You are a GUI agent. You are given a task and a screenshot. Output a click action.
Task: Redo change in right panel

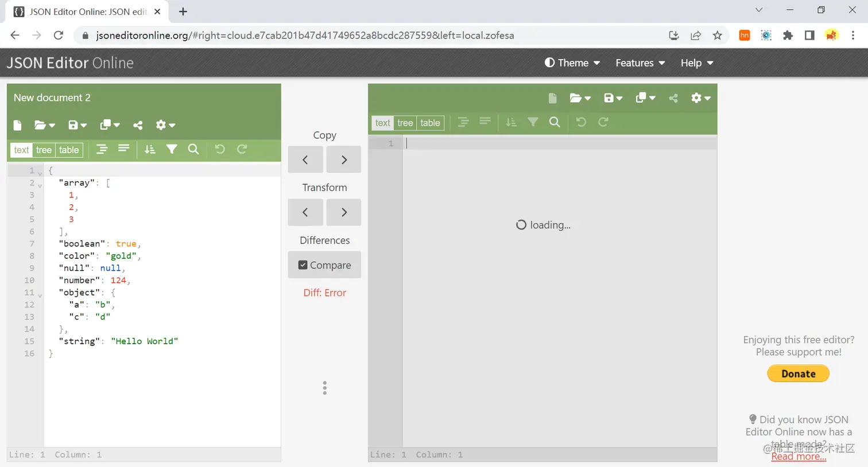(x=603, y=122)
